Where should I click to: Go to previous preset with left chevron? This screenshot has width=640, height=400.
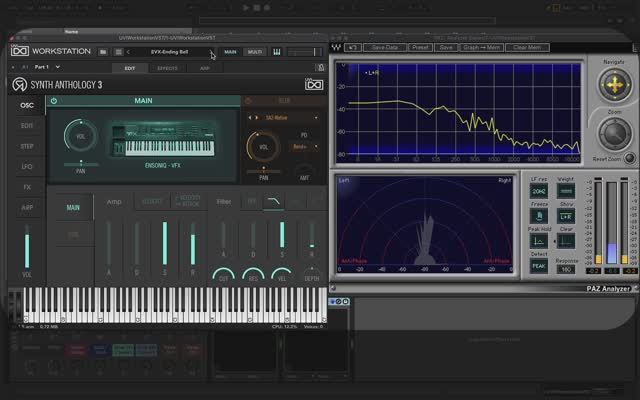128,52
